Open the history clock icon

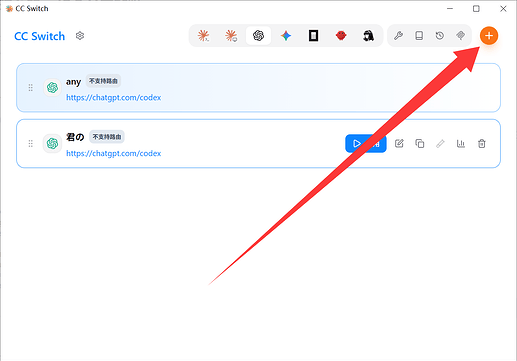pyautogui.click(x=440, y=35)
